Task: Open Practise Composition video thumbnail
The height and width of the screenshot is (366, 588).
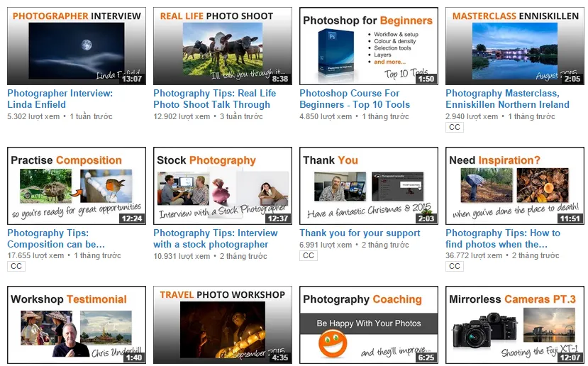Action: pyautogui.click(x=77, y=186)
